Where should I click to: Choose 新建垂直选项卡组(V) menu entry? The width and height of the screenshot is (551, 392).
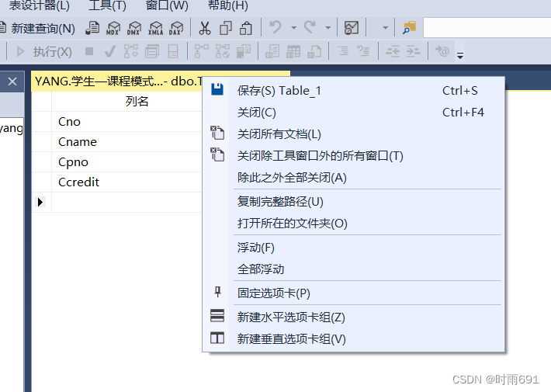(x=354, y=339)
